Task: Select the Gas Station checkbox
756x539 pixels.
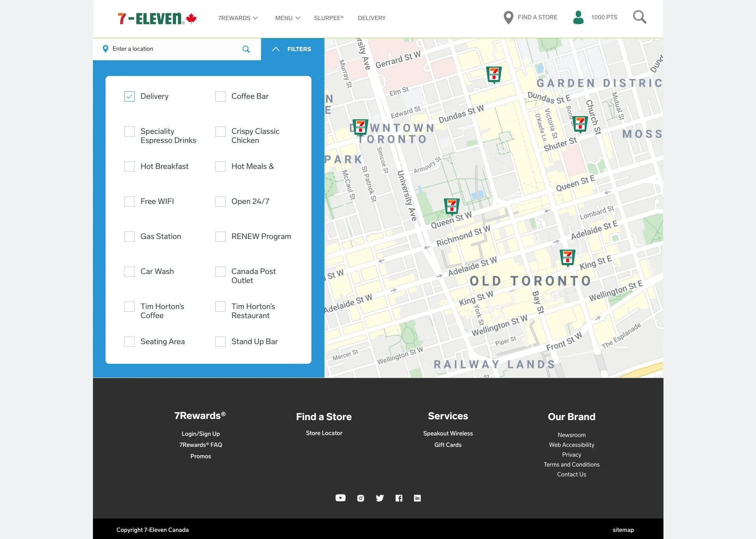Action: point(130,237)
